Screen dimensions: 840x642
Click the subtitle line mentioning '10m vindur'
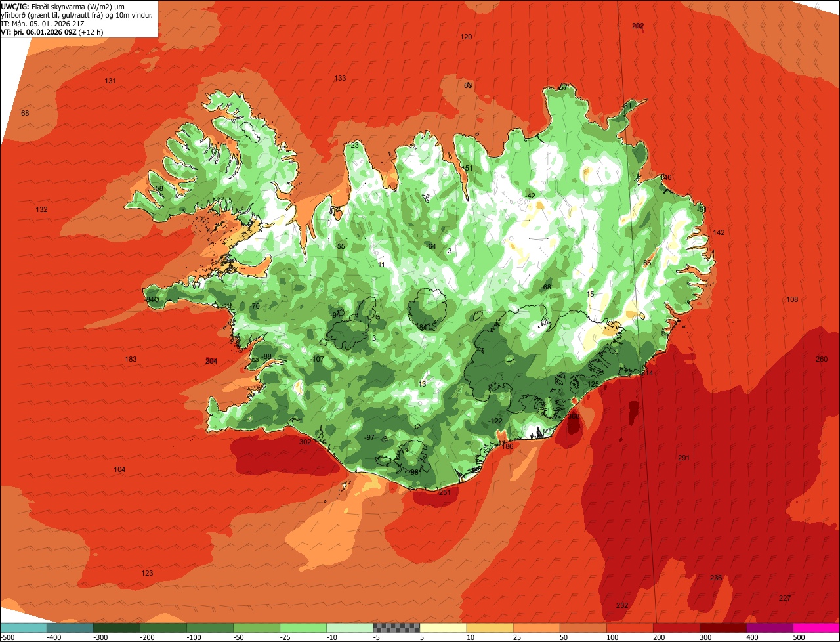(x=77, y=14)
